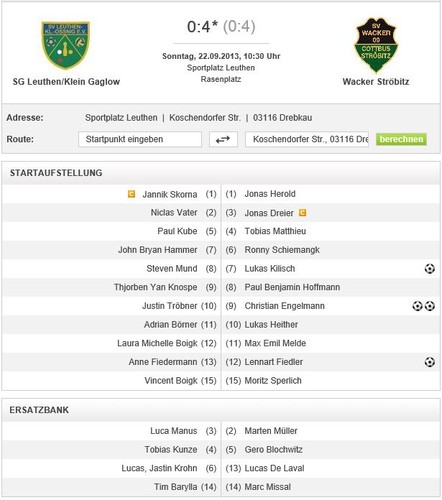442x500 pixels.
Task: Click the green berechnen button
Action: (x=401, y=139)
